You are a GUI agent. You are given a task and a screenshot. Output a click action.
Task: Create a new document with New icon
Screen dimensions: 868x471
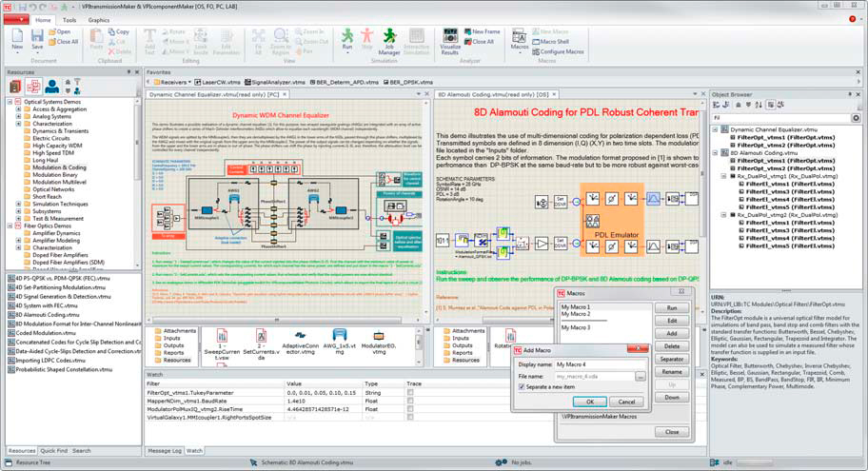(x=17, y=39)
